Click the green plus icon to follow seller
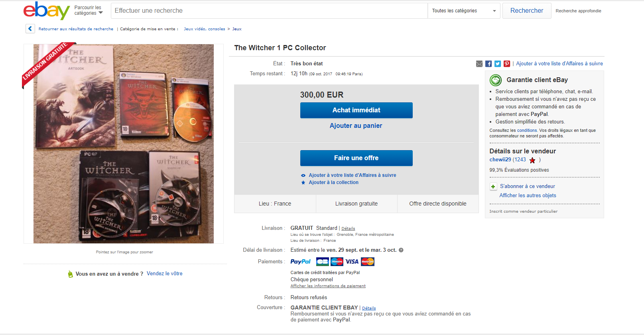 point(493,186)
